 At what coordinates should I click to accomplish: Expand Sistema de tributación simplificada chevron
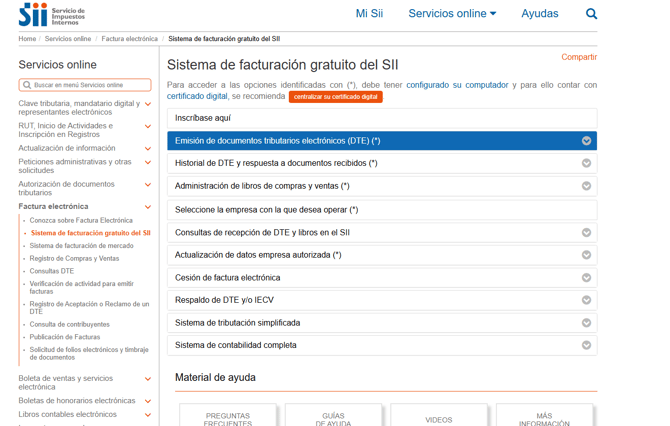586,323
